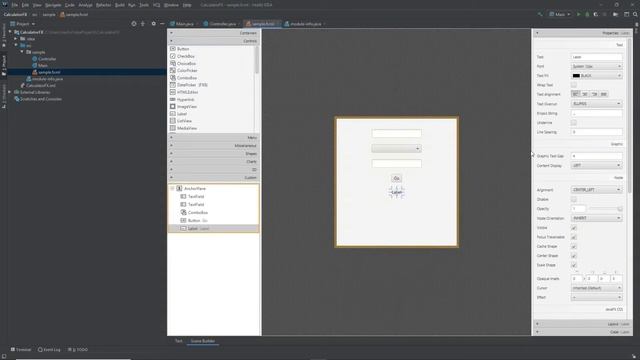This screenshot has height=360, width=640.
Task: Toggle the Visible checkbox
Action: tap(573, 228)
